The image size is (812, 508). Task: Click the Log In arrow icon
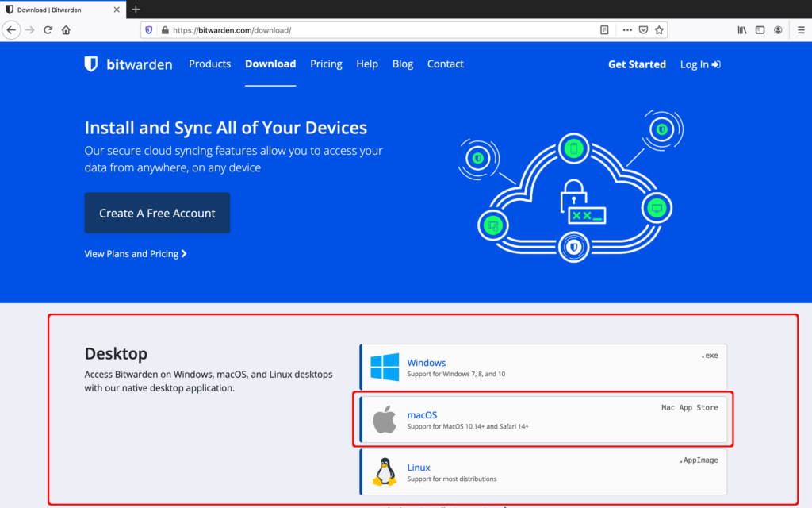click(x=716, y=64)
